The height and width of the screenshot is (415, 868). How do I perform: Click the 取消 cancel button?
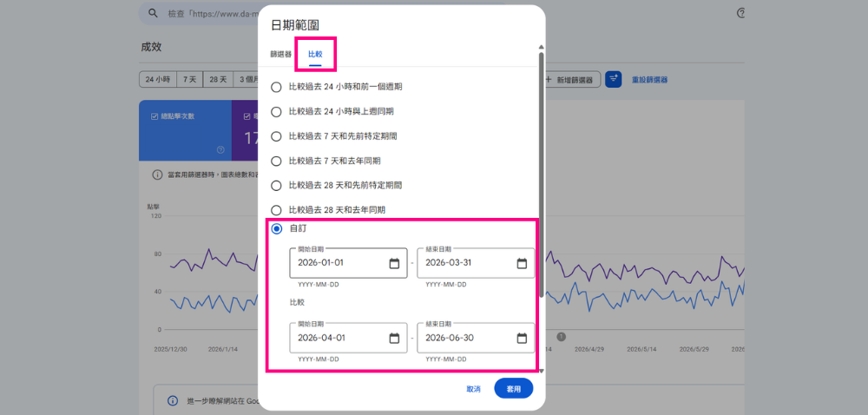[x=473, y=389]
